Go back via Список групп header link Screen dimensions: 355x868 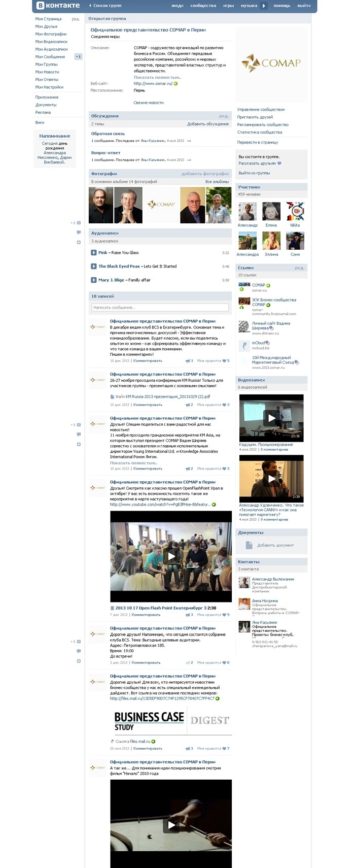tap(108, 6)
